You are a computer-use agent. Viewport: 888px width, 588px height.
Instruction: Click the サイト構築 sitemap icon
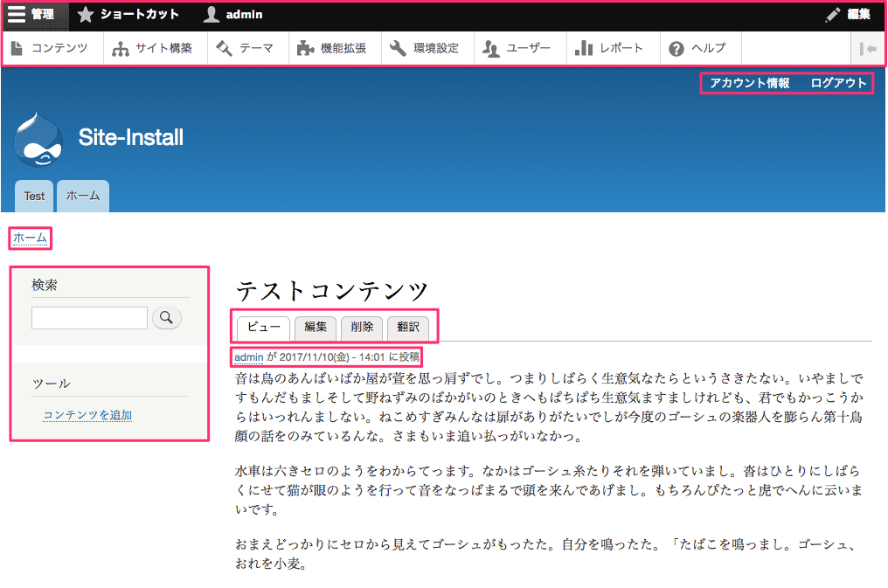coord(120,49)
